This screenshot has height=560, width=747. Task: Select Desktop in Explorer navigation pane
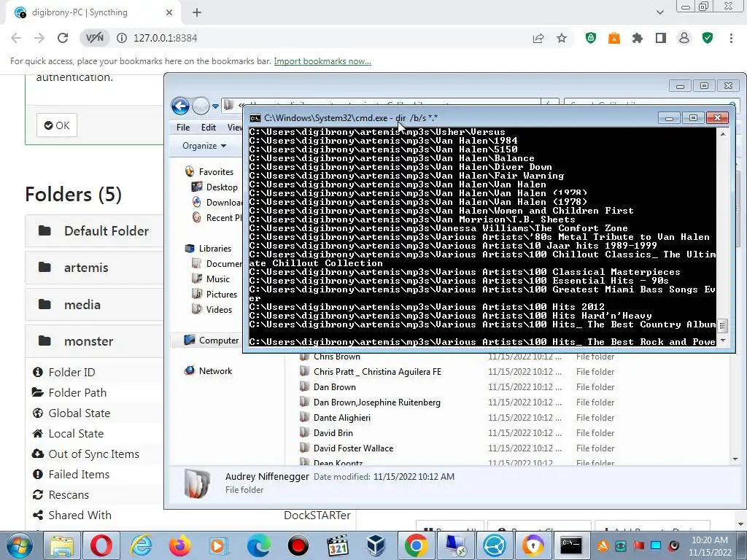point(214,187)
